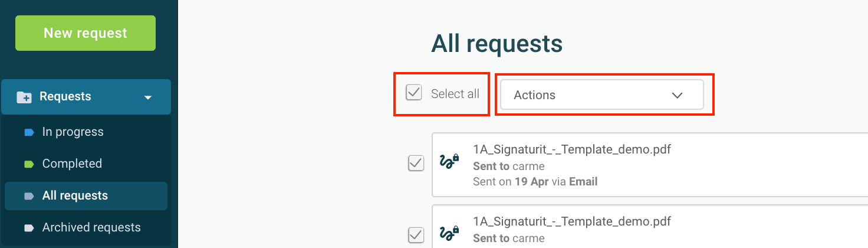The width and height of the screenshot is (868, 248).
Task: Open the second 1A_Signaturit_-_Template_demo.pdf card
Action: click(x=650, y=226)
